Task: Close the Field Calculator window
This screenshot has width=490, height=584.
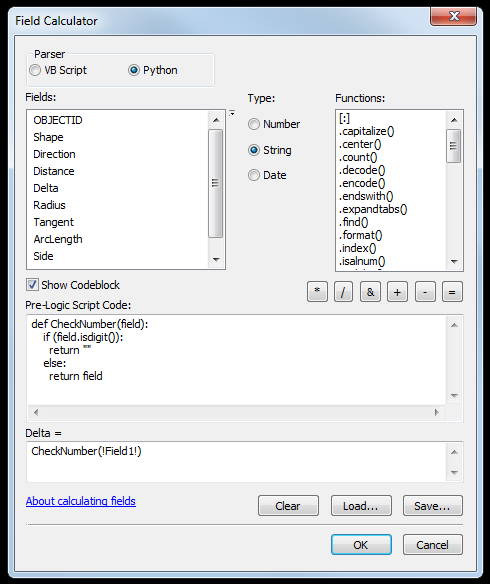Action: (x=454, y=16)
